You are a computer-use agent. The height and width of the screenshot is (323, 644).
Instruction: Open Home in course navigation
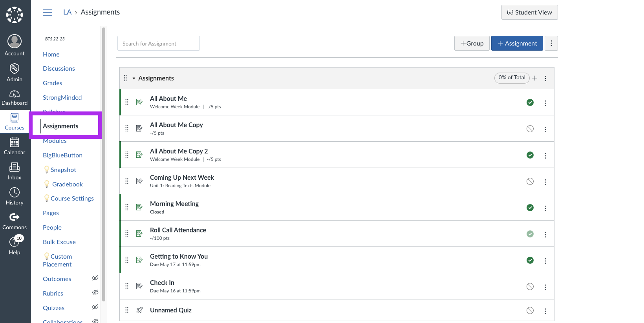pos(51,54)
